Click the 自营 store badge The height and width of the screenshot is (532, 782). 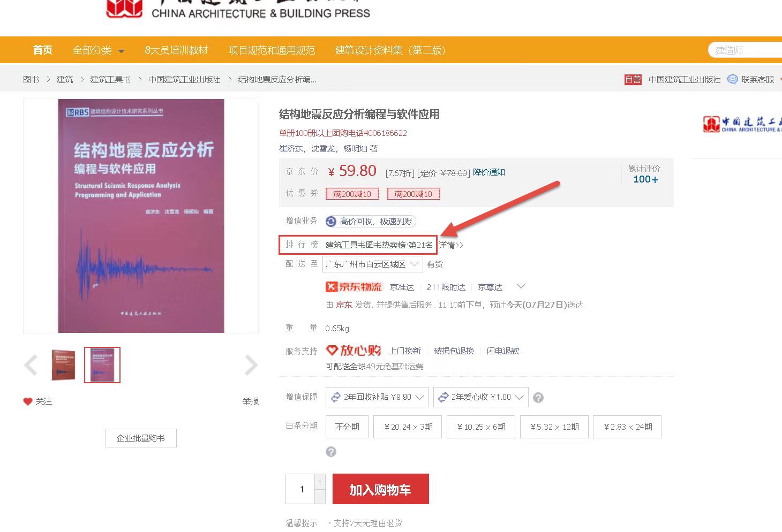633,79
